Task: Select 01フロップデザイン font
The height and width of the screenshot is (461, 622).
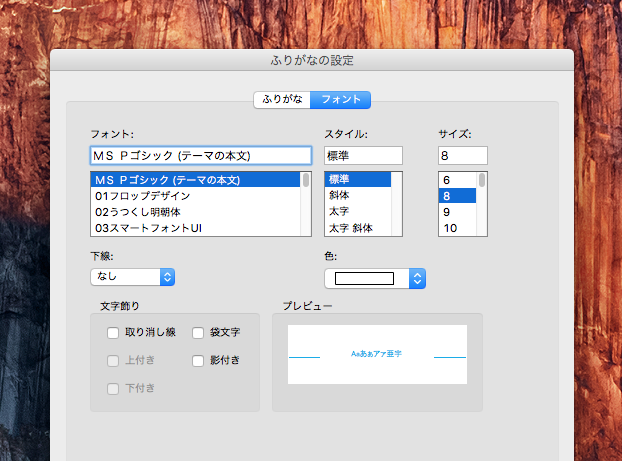Action: [x=195, y=196]
